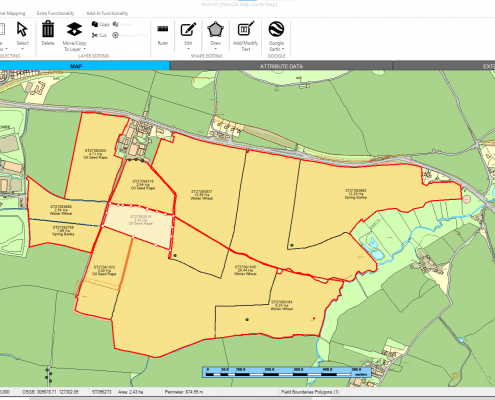Switch to the ATTRIBUTE DATA tab
495x400 pixels.
281,66
